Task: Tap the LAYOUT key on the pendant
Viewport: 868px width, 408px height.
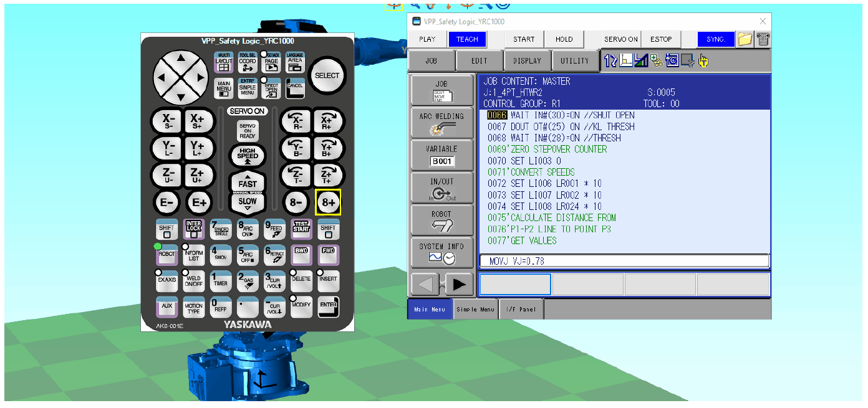Action: pos(224,62)
